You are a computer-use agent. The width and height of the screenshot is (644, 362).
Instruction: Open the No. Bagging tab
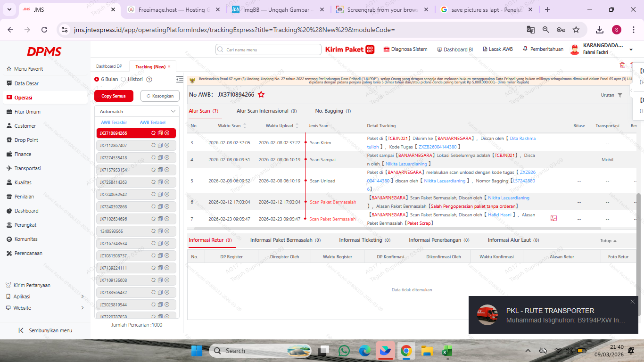coord(333,111)
